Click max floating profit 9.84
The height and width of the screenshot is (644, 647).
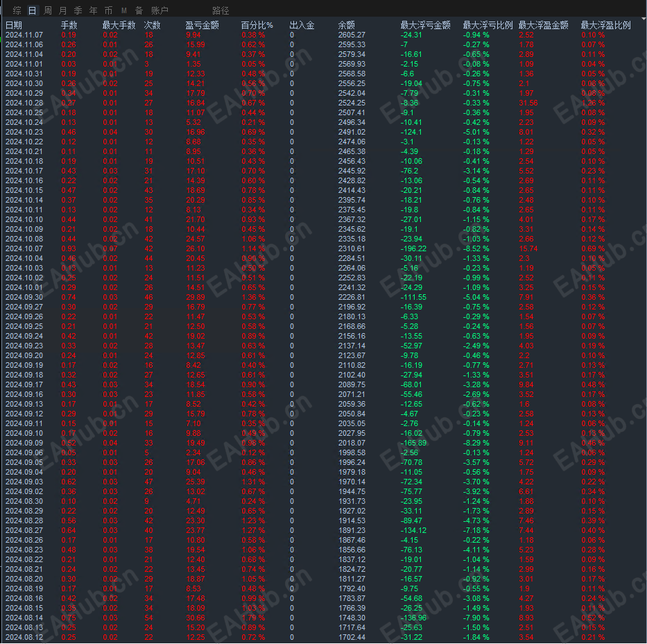(526, 384)
